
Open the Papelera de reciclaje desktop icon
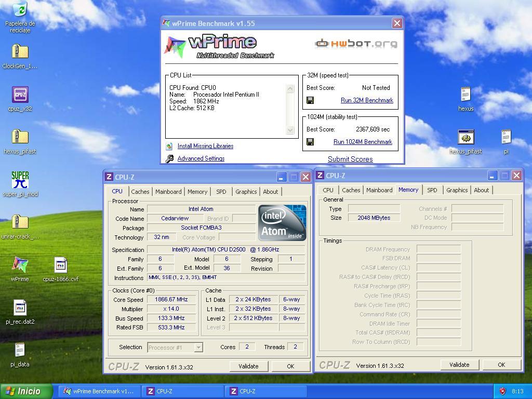tap(20, 9)
